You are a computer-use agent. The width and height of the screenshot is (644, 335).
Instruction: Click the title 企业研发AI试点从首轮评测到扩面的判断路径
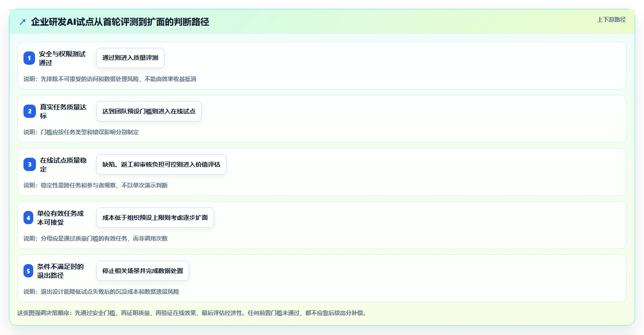120,22
